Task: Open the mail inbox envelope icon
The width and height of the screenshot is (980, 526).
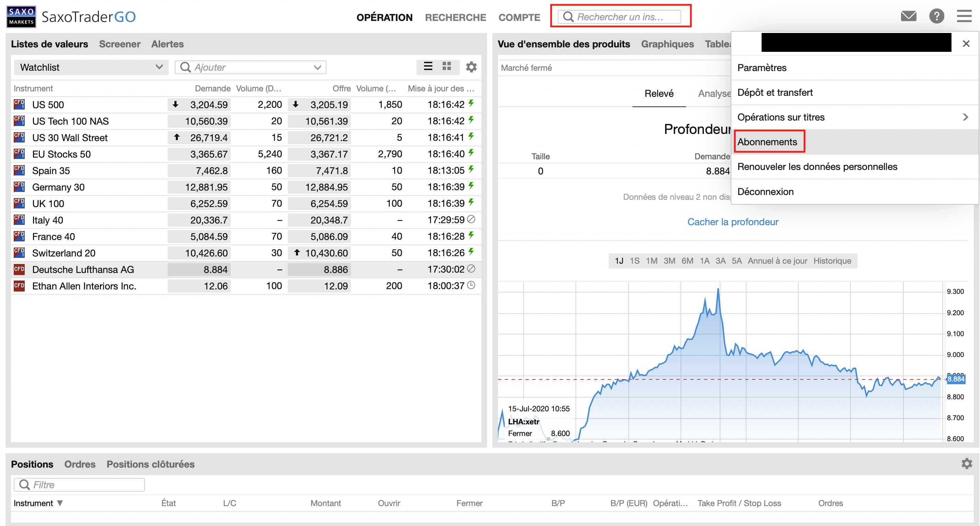Action: [x=909, y=16]
